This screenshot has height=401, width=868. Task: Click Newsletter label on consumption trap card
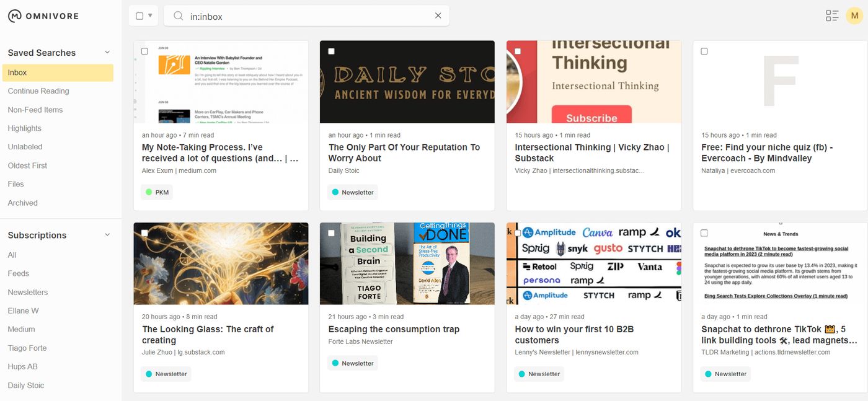coord(352,363)
